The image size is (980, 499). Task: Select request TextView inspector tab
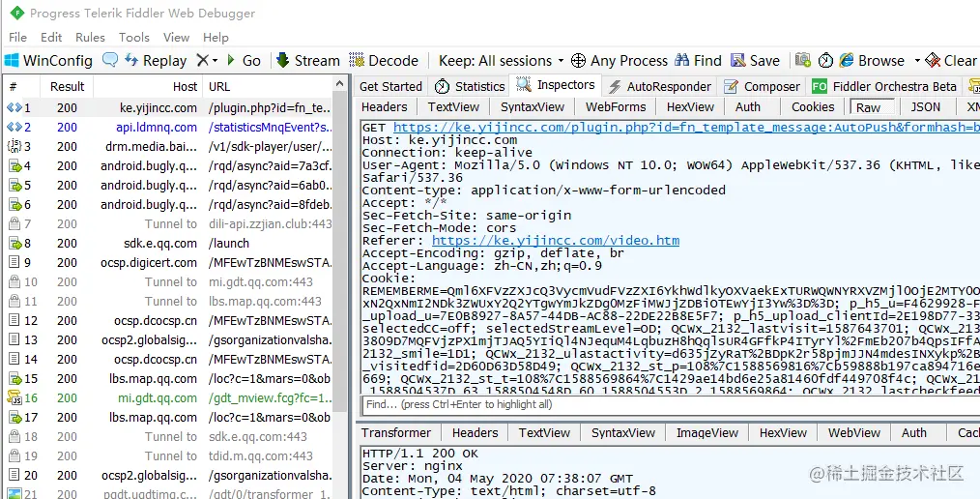point(453,107)
